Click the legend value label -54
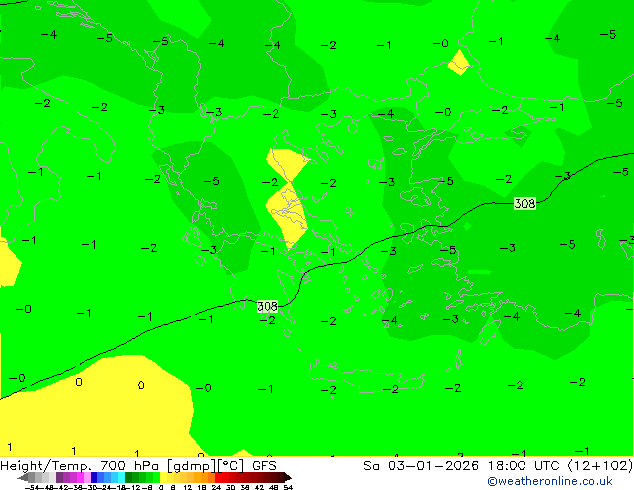634x490 pixels. [32, 487]
